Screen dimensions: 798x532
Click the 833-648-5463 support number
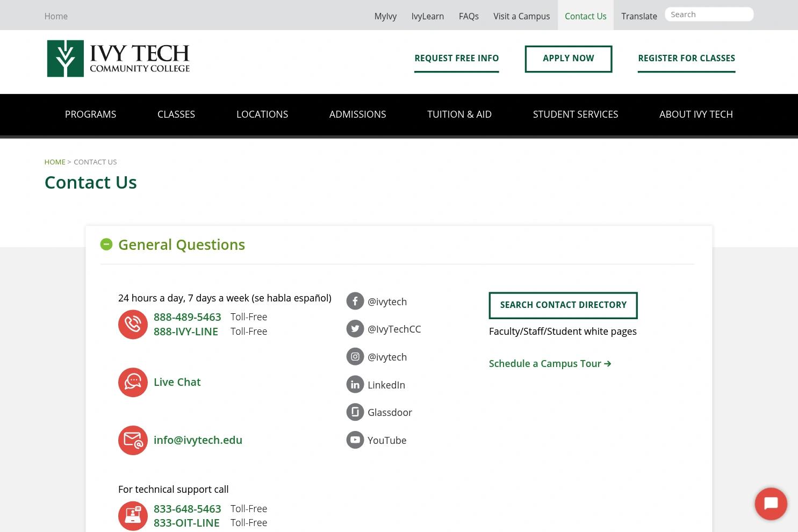pyautogui.click(x=188, y=509)
